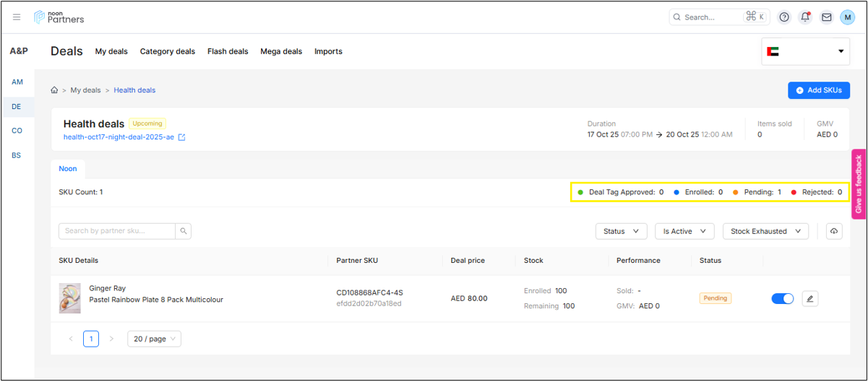Screen dimensions: 868x382
Task: Open the notifications bell
Action: [x=805, y=17]
